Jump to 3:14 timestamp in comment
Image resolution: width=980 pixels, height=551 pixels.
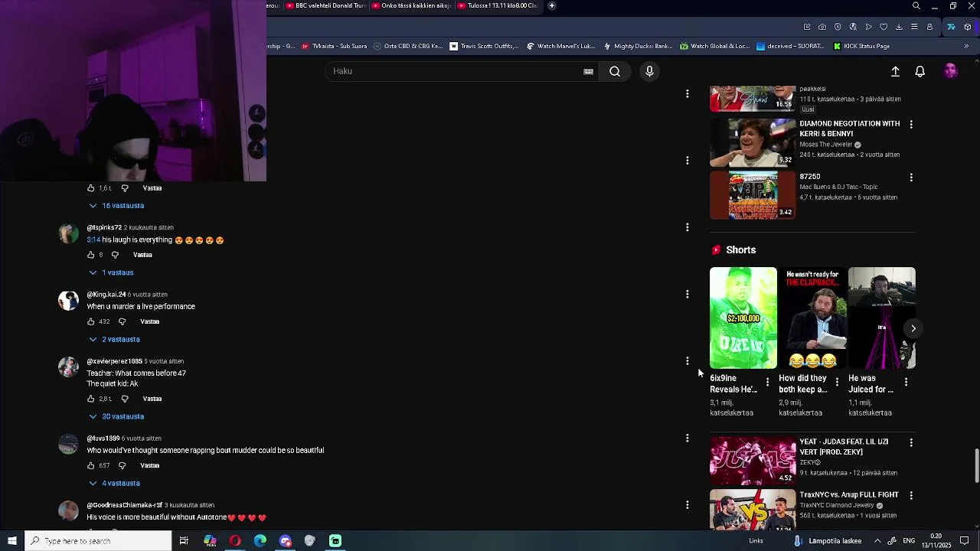click(93, 240)
